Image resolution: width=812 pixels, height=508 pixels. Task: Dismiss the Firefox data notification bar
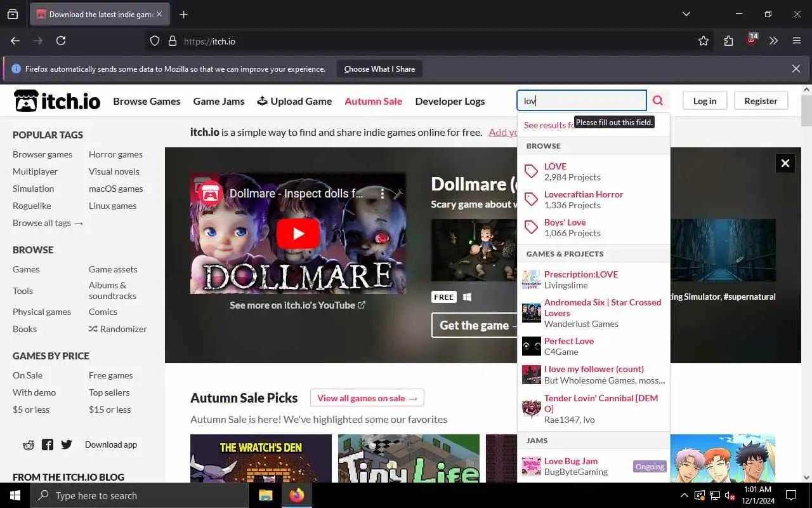click(x=796, y=69)
